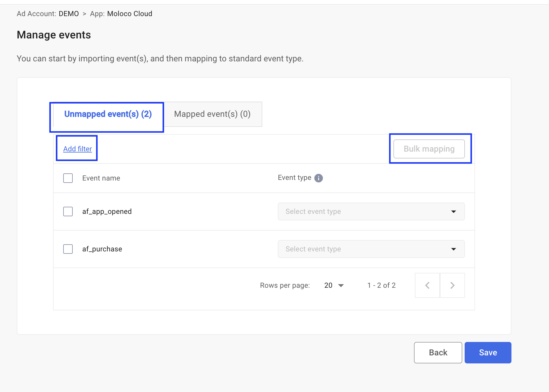The image size is (549, 392).
Task: Save the event mappings
Action: coord(488,353)
